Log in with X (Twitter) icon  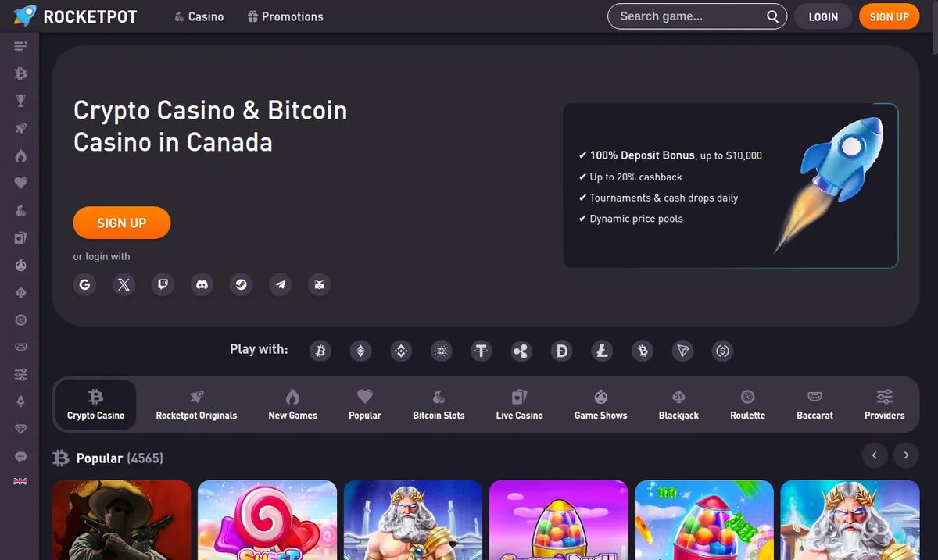(124, 285)
